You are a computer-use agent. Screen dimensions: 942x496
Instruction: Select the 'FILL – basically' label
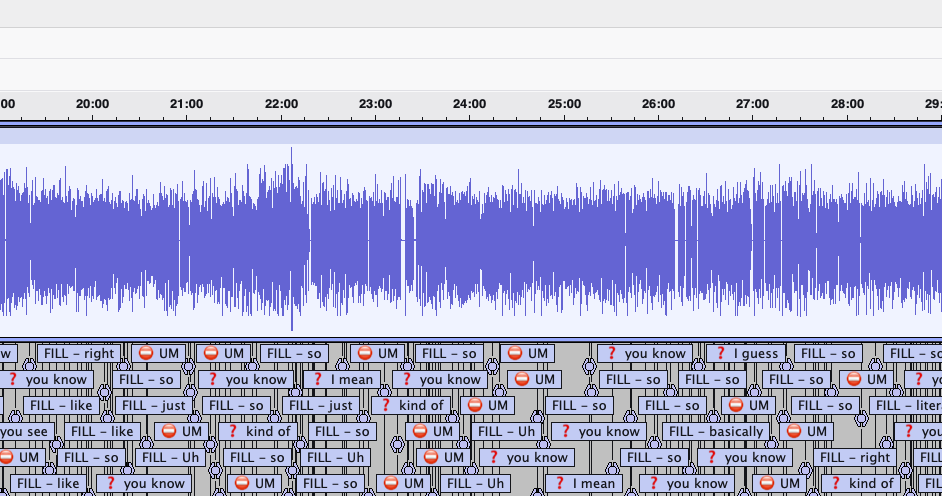click(x=716, y=432)
